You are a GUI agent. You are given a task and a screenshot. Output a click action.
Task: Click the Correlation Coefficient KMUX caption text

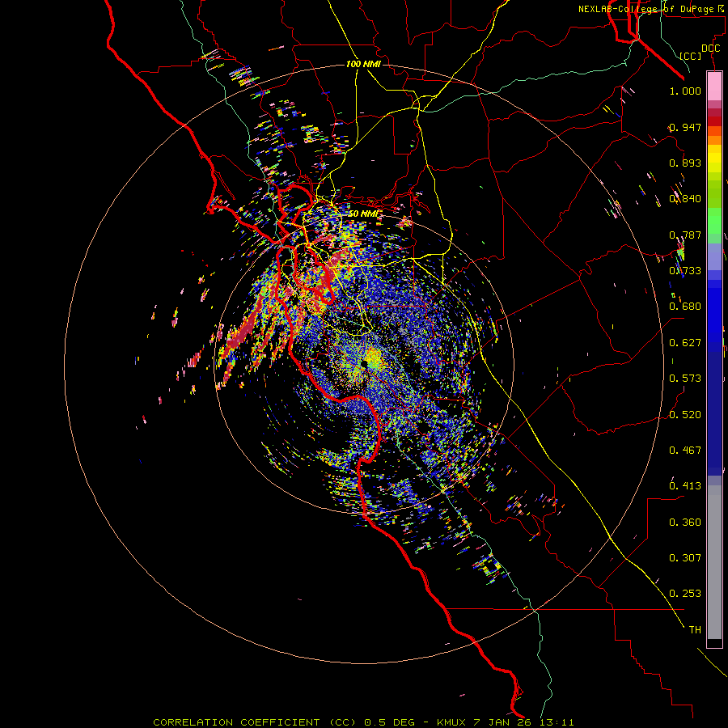363,722
